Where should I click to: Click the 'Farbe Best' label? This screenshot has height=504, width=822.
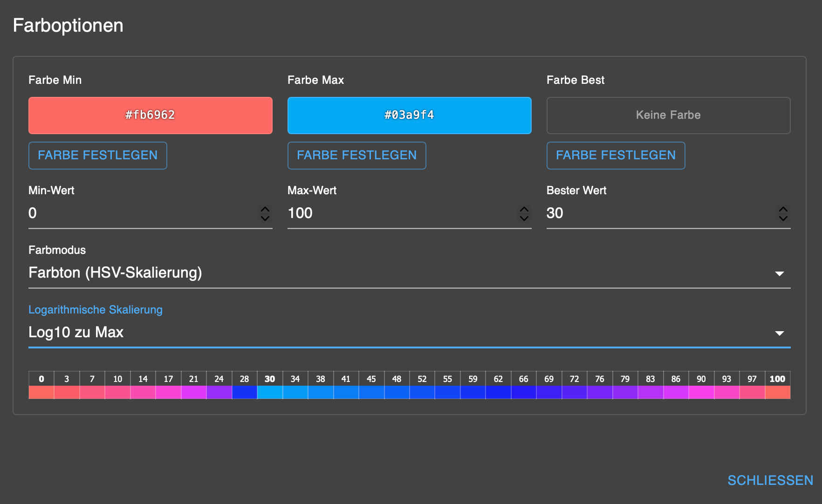click(x=575, y=80)
